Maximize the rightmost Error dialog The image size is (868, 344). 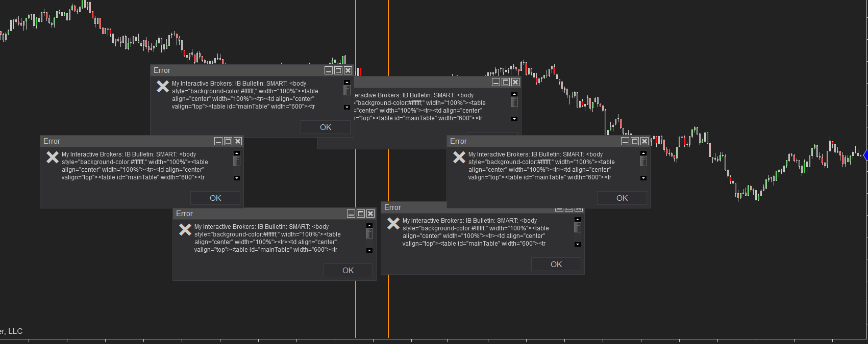635,141
